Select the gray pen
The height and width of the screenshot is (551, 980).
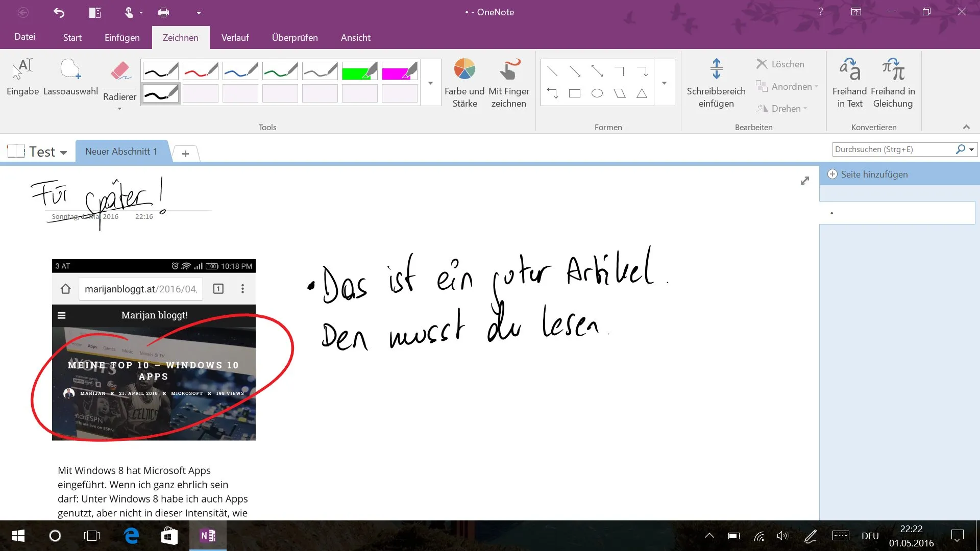[x=320, y=71]
